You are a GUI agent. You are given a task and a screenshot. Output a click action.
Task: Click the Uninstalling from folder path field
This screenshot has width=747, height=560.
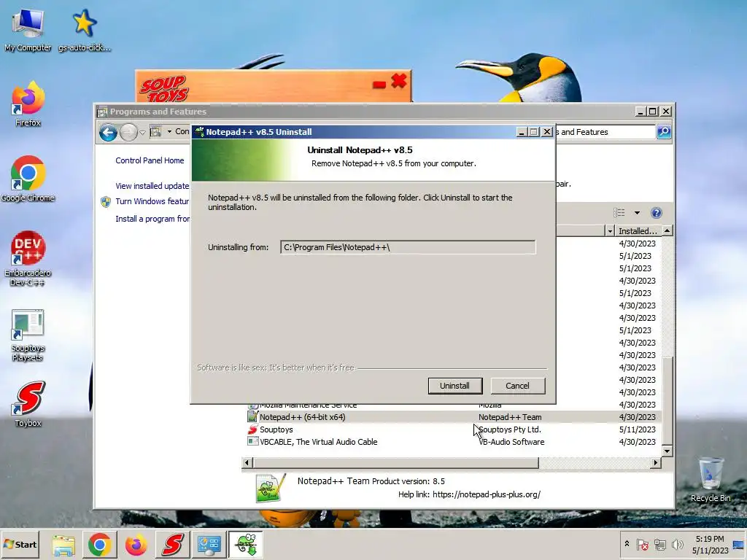point(408,247)
